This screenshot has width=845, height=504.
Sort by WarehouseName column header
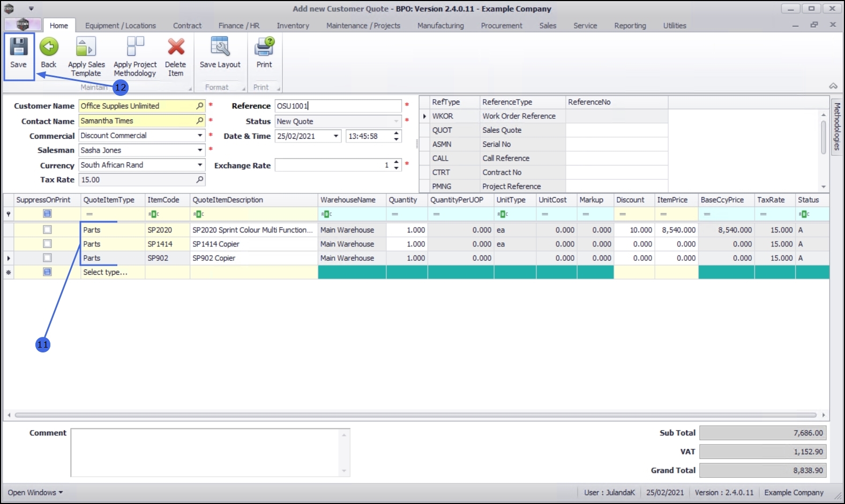pos(352,200)
